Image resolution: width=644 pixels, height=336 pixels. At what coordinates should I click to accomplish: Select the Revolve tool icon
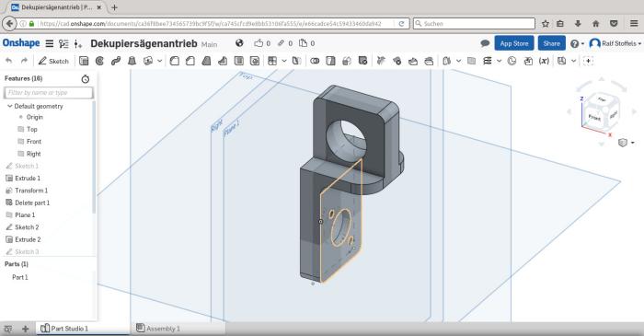pyautogui.click(x=99, y=61)
